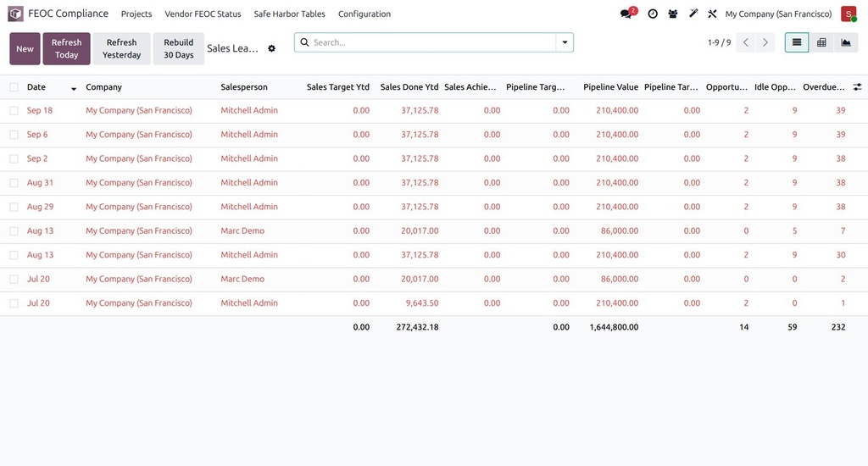Check the Jul 20 Marc Demo row checkbox
The width and height of the screenshot is (868, 466).
tap(14, 279)
